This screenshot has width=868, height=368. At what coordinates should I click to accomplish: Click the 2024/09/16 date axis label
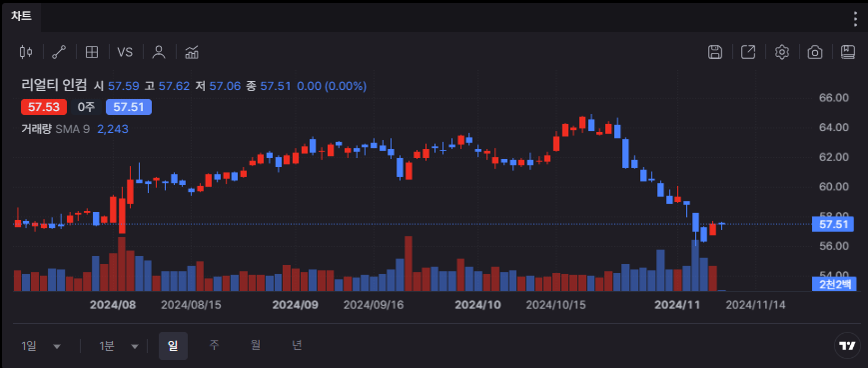pos(374,305)
